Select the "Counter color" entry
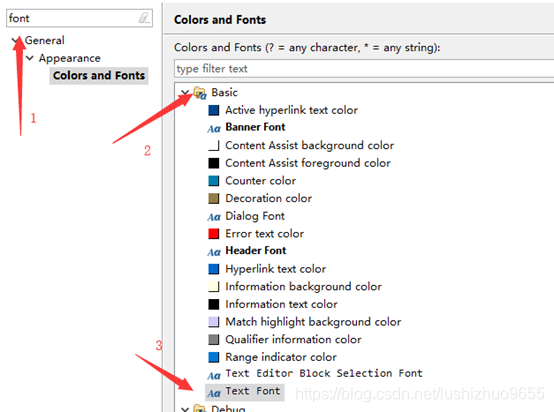This screenshot has width=554, height=412. (260, 181)
